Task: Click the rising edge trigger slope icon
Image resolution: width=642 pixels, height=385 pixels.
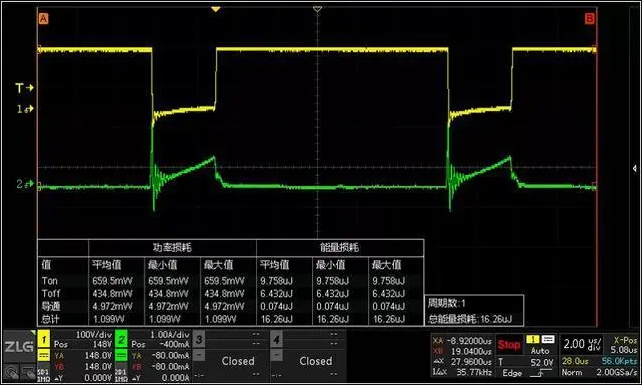Action: pos(540,373)
